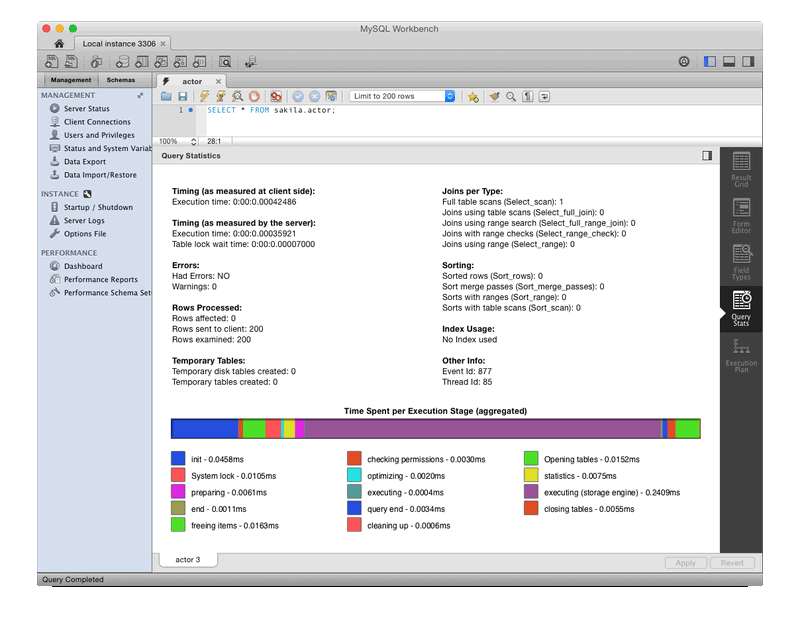
Task: Toggle the right sidebar visibility
Action: [748, 62]
